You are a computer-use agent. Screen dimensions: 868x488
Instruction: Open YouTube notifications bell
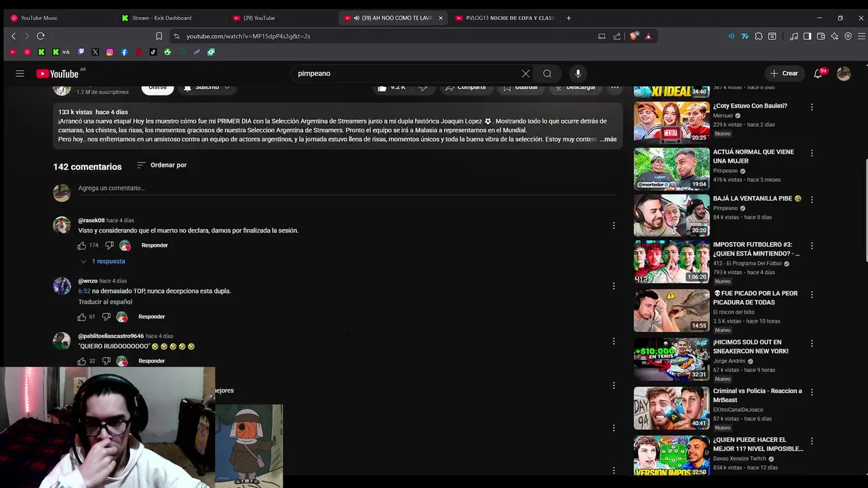(818, 73)
